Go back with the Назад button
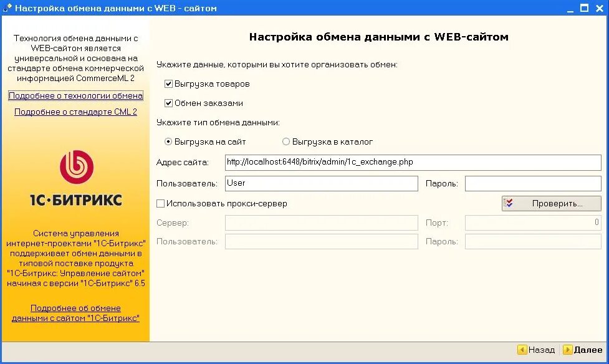This screenshot has height=364, width=609. [536, 350]
